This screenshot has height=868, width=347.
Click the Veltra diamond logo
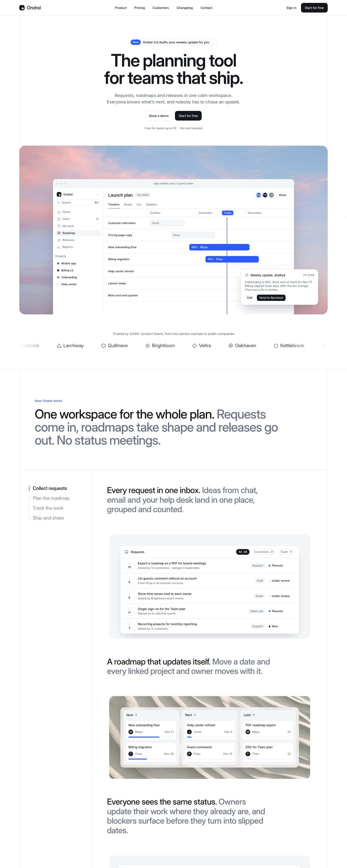194,346
